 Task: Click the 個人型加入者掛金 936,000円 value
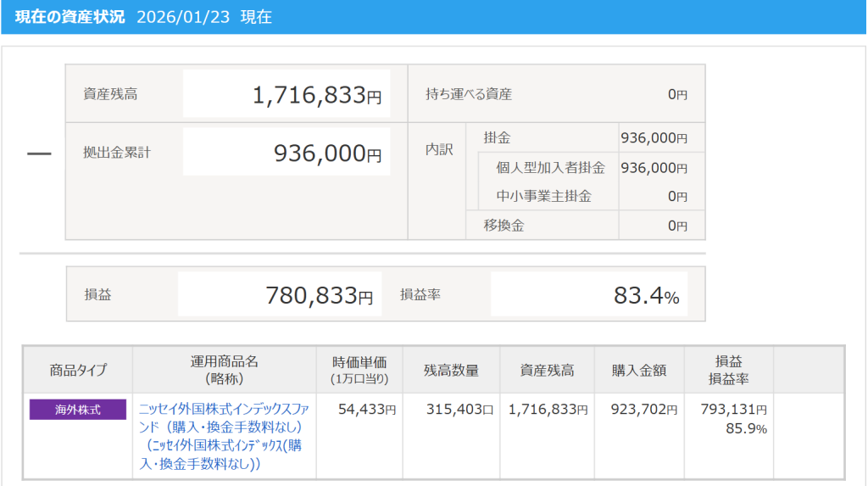[x=654, y=167]
